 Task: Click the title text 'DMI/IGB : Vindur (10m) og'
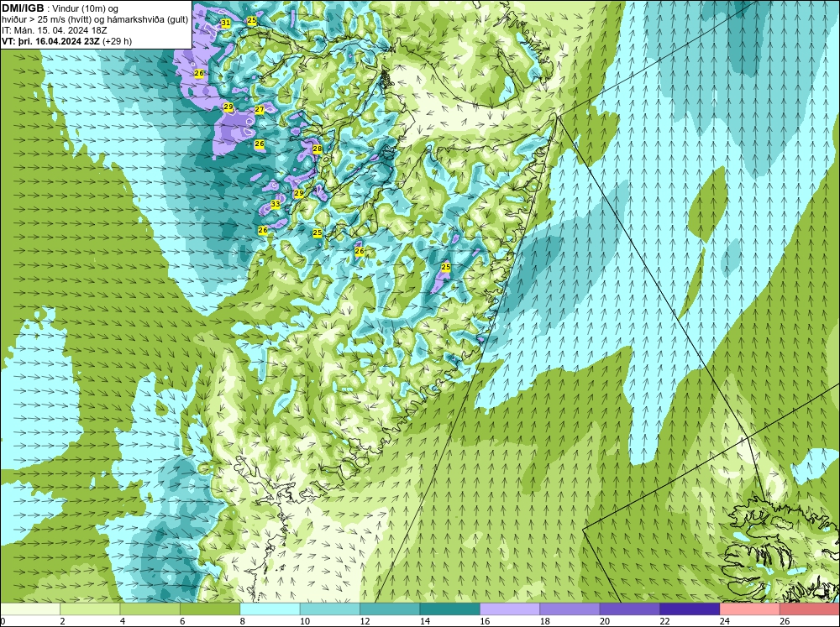tap(60, 8)
